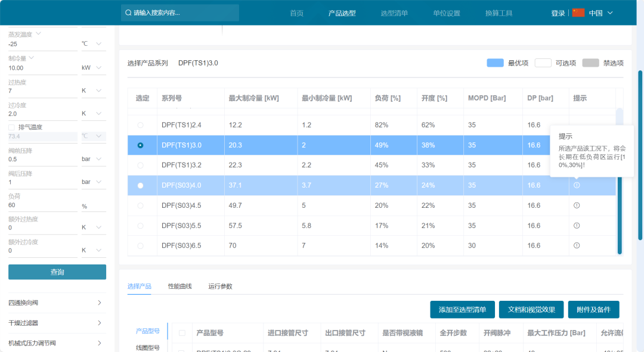Viewport: 644px width, 352px height.
Task: Select the DPF(S03)4.5 radio button
Action: [x=141, y=205]
